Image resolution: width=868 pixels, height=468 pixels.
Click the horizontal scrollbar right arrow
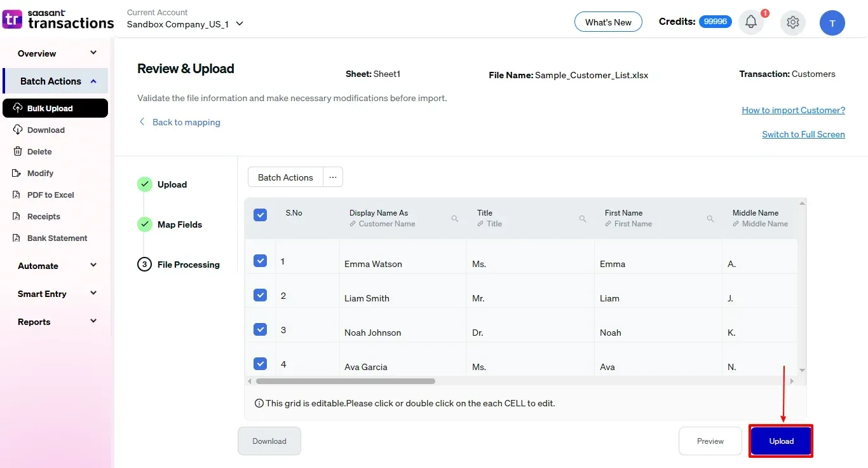tap(792, 382)
